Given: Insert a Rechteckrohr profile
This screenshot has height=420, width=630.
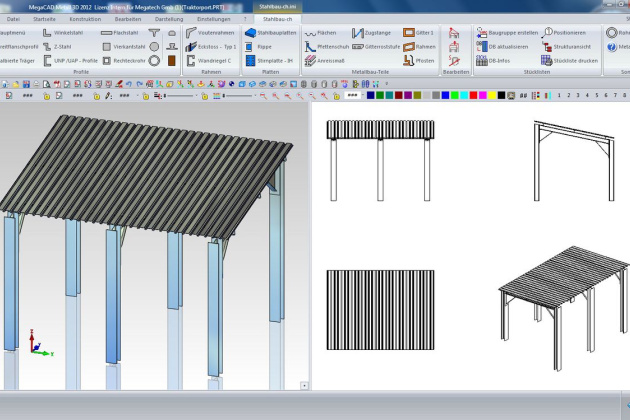Looking at the screenshot, I should click(124, 60).
